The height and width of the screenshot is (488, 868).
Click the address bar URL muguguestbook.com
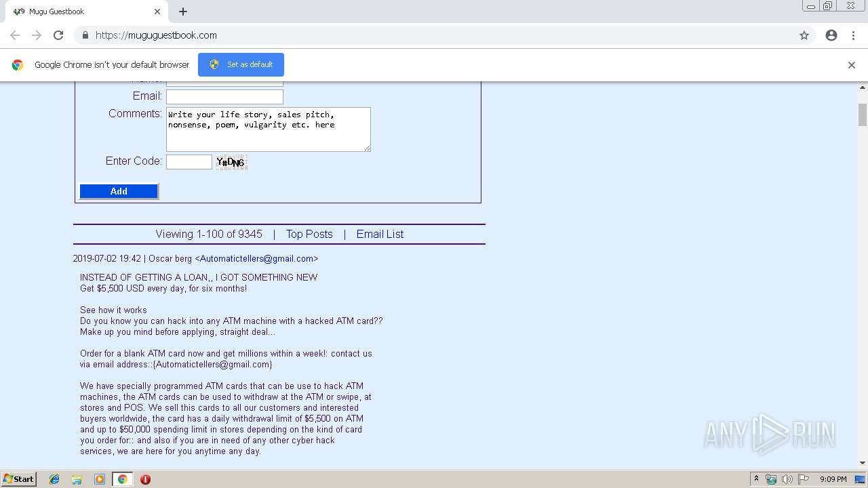(156, 35)
